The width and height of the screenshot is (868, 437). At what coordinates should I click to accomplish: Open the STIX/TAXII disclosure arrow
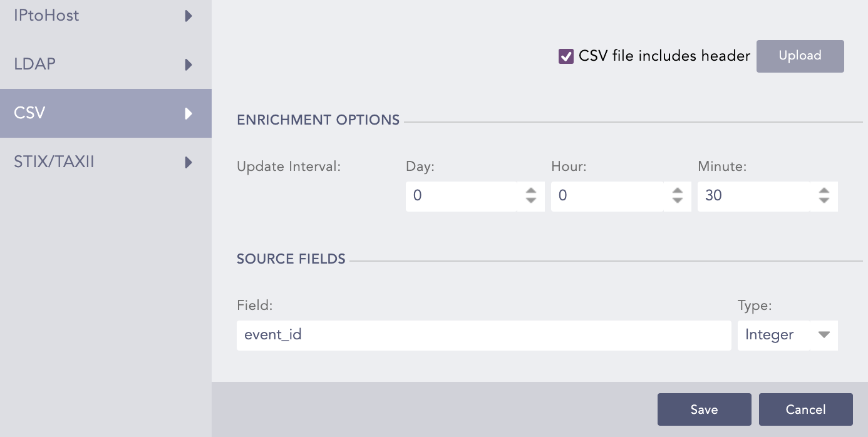click(189, 162)
